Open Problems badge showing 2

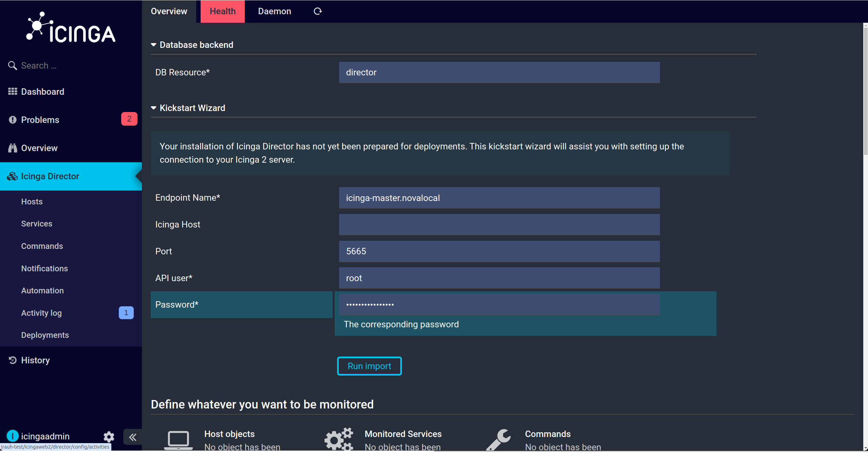click(129, 119)
